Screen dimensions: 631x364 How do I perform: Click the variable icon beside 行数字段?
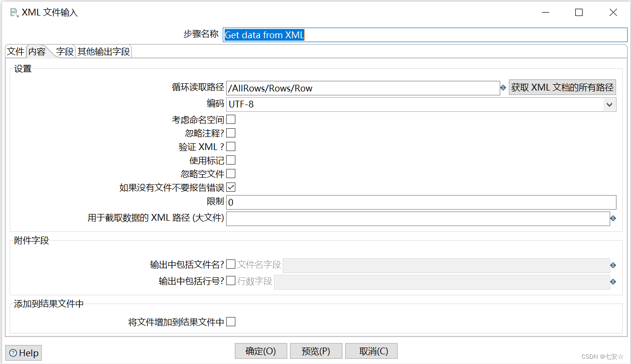613,282
